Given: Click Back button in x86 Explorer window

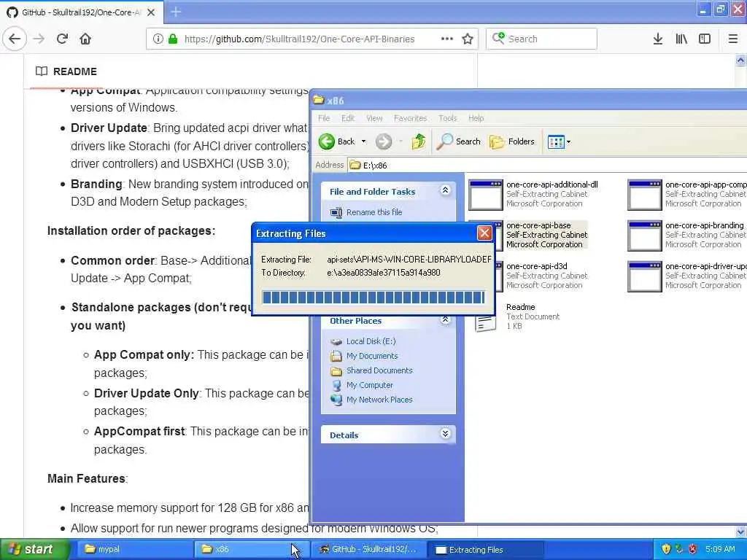Looking at the screenshot, I should [337, 141].
